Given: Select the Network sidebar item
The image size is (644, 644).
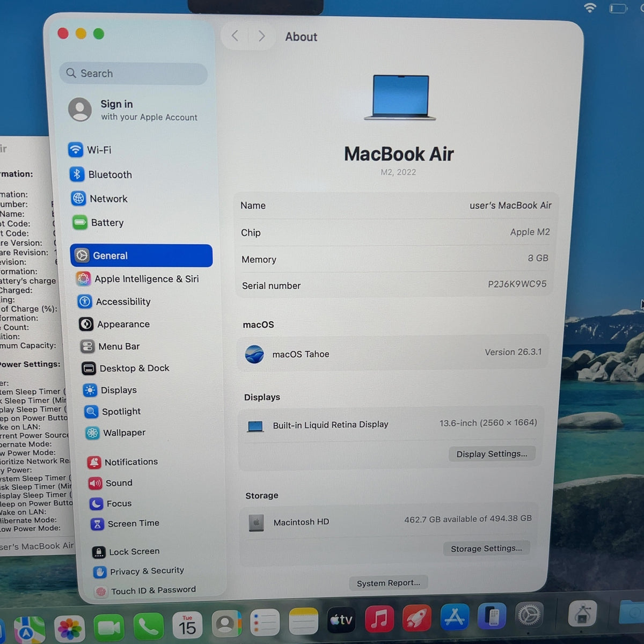Looking at the screenshot, I should coord(100,199).
